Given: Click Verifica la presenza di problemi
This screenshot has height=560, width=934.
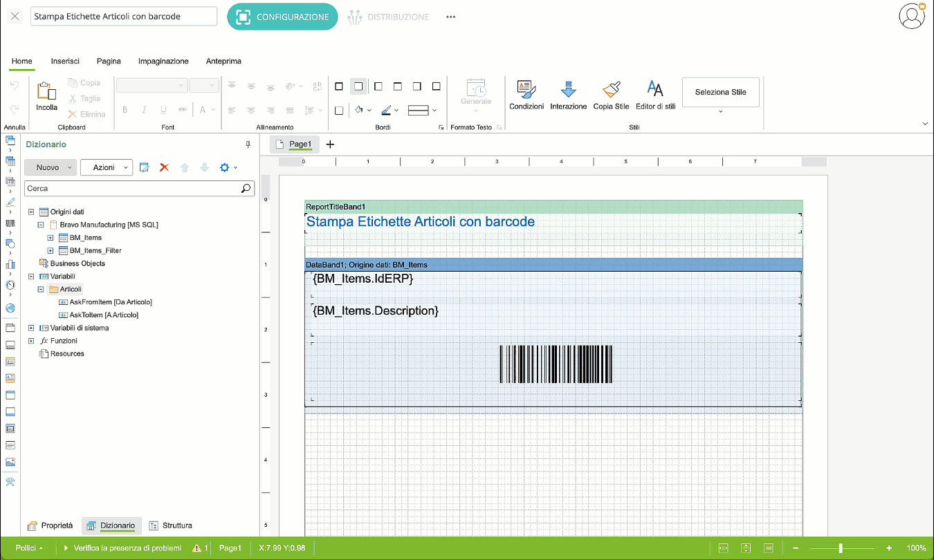Looking at the screenshot, I should tap(122, 548).
